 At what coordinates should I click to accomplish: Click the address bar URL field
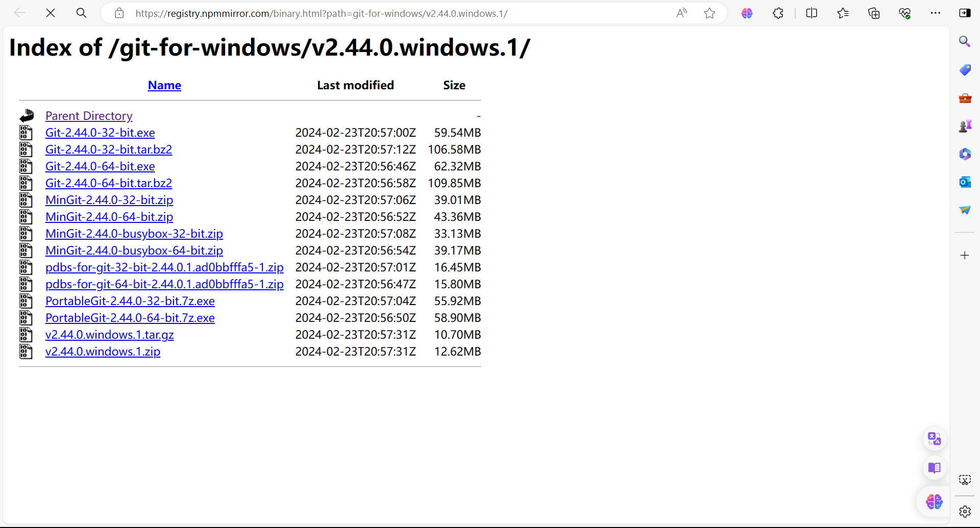point(322,13)
